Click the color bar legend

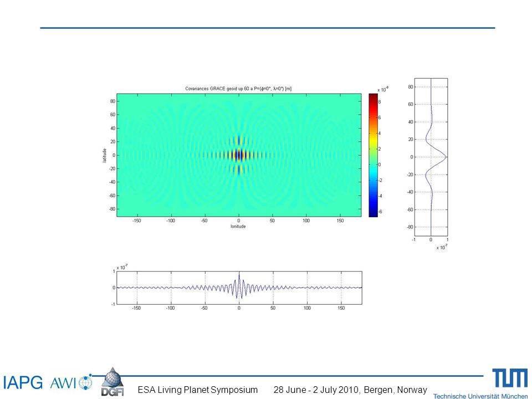(x=373, y=155)
